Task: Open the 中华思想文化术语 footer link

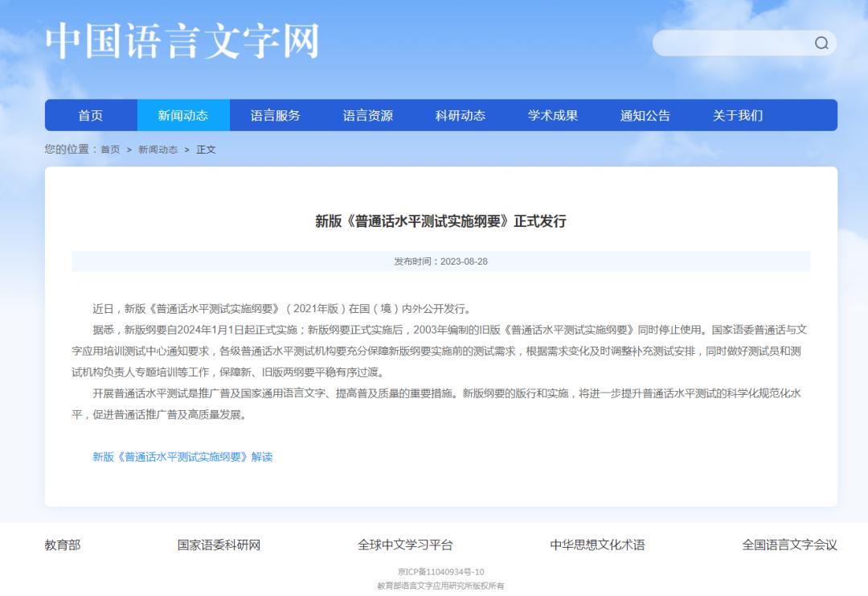Action: click(x=597, y=545)
